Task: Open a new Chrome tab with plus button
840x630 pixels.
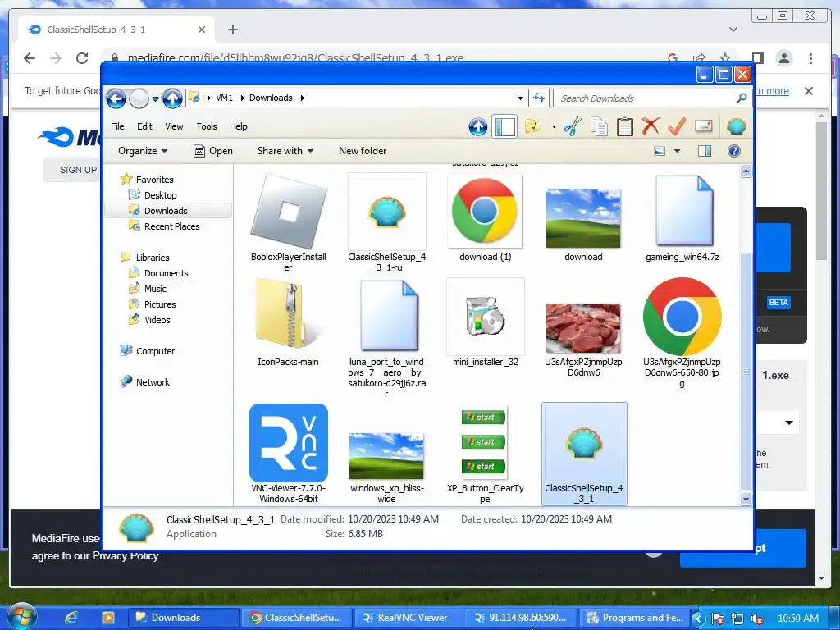Action: 232,30
